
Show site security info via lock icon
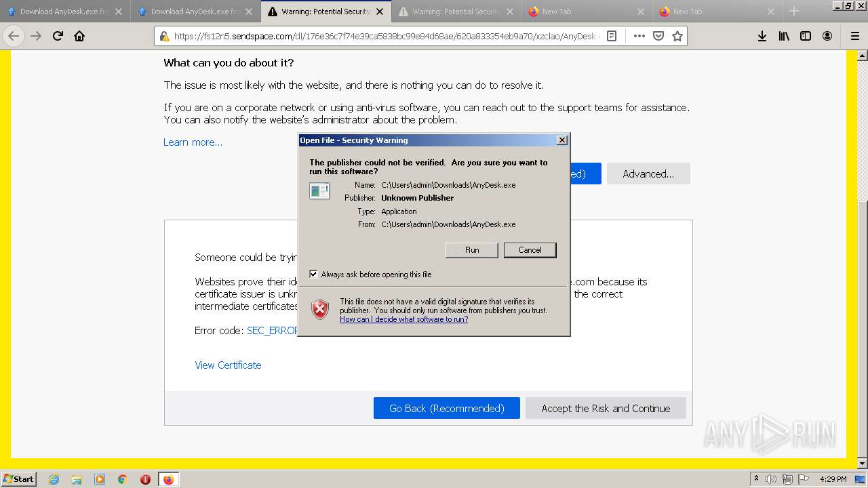tap(163, 37)
